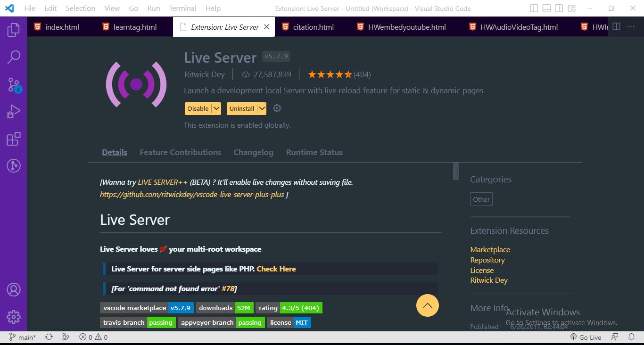Open the Run menu
This screenshot has height=345, width=644.
tap(154, 8)
